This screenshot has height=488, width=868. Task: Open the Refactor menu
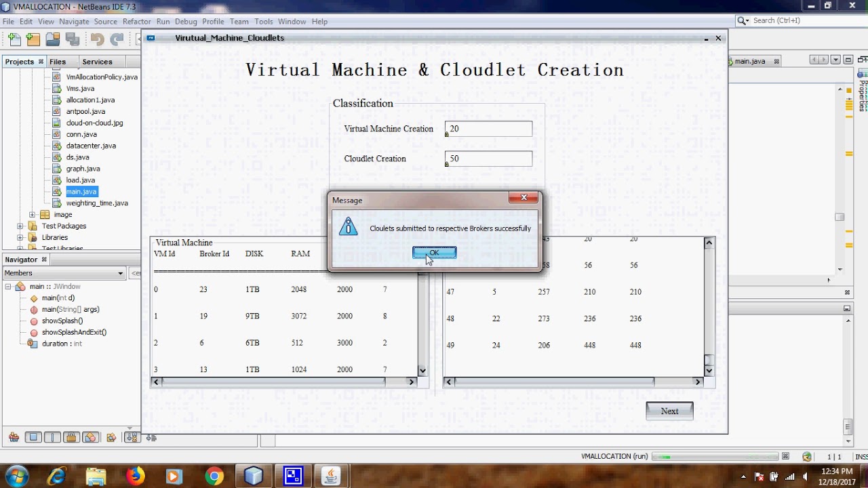coord(136,22)
